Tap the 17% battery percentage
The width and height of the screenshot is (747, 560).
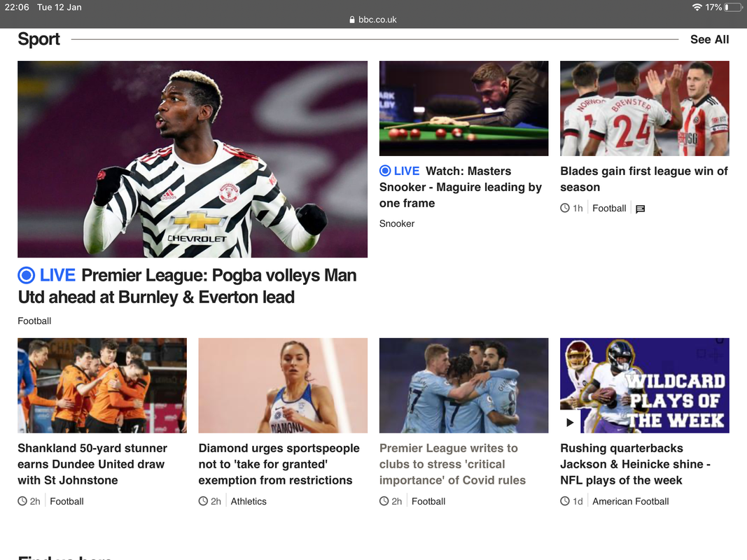pyautogui.click(x=713, y=7)
